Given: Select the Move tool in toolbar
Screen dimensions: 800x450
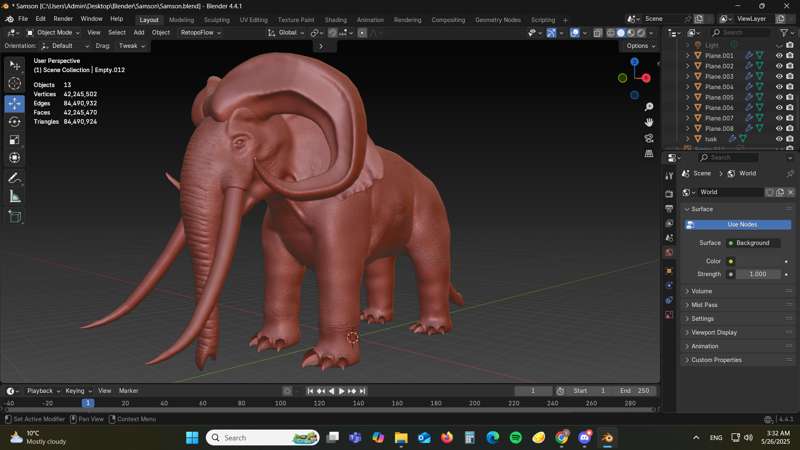Looking at the screenshot, I should tap(15, 103).
